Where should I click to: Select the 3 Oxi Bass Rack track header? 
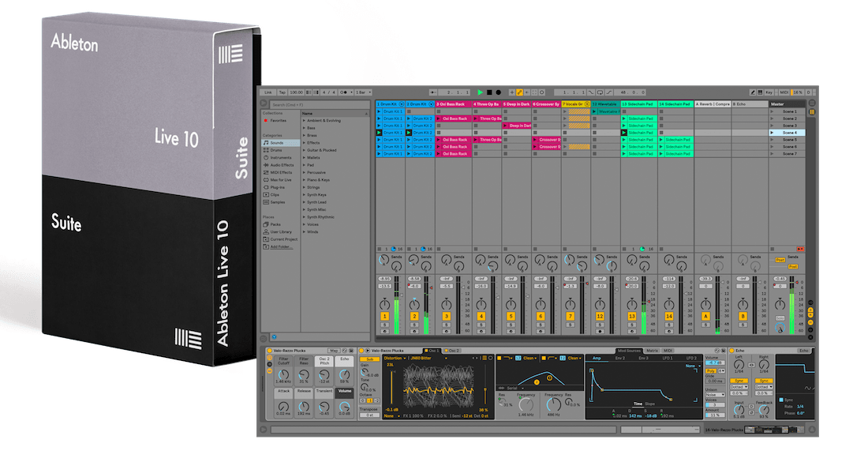tap(454, 104)
